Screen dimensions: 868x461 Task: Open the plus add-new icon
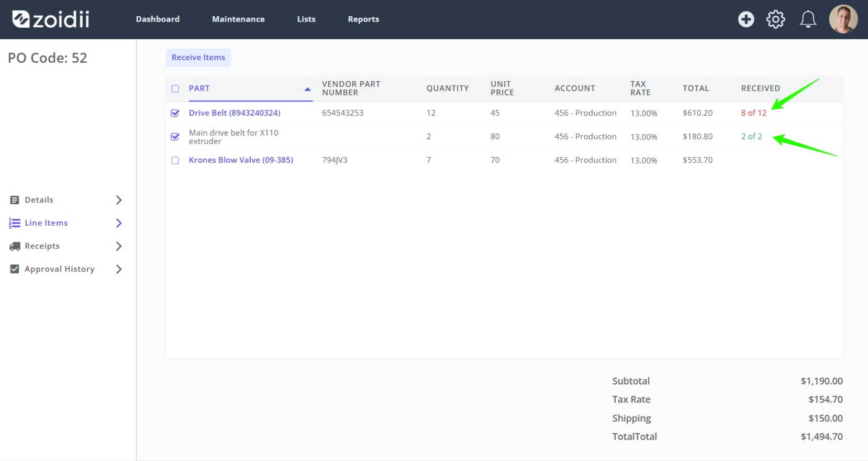tap(746, 19)
